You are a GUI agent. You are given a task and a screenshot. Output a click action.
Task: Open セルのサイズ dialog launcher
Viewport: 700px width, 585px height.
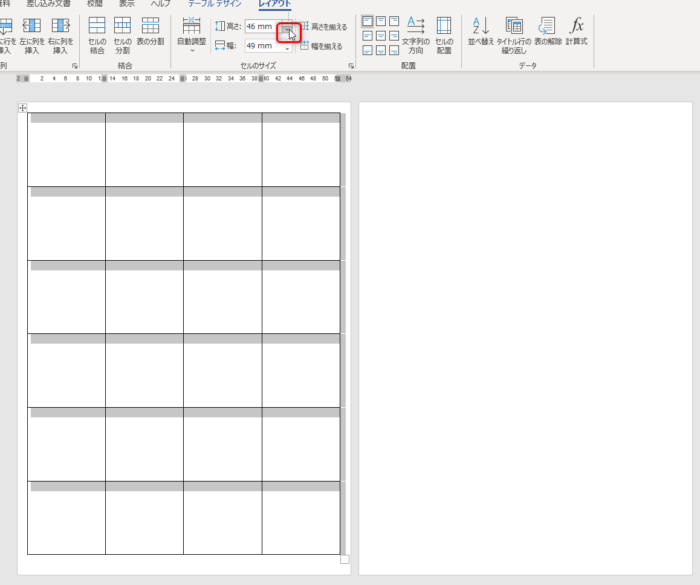coord(351,66)
